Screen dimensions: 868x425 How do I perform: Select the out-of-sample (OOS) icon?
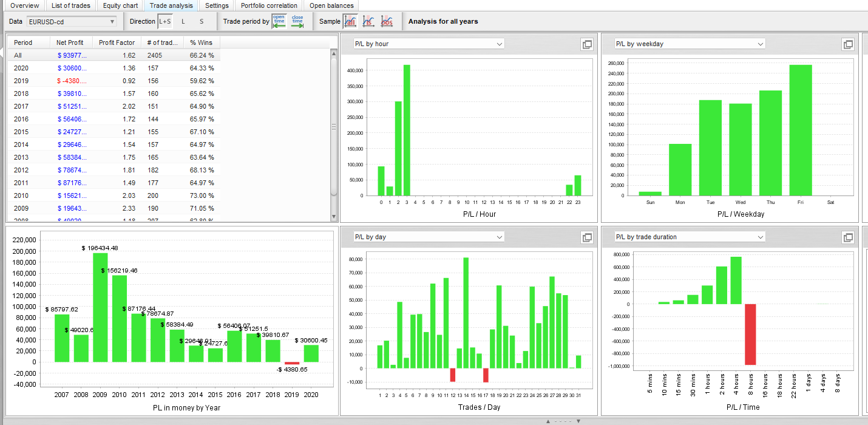(387, 21)
